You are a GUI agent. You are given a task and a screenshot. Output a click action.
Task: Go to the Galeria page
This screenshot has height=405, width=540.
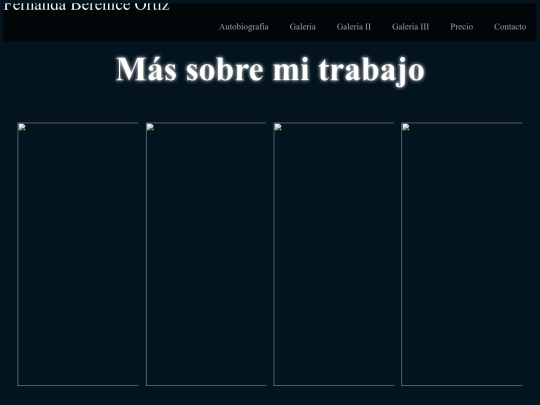pyautogui.click(x=302, y=27)
